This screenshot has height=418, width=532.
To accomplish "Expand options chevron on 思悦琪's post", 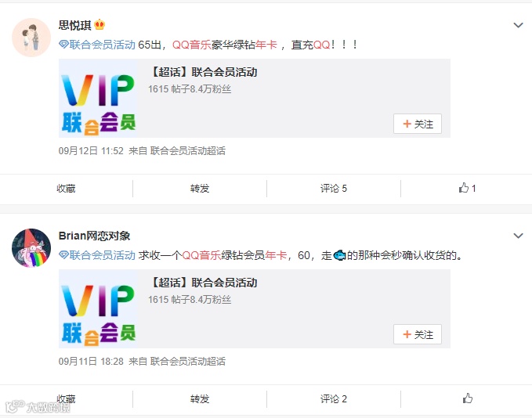I will tap(518, 25).
